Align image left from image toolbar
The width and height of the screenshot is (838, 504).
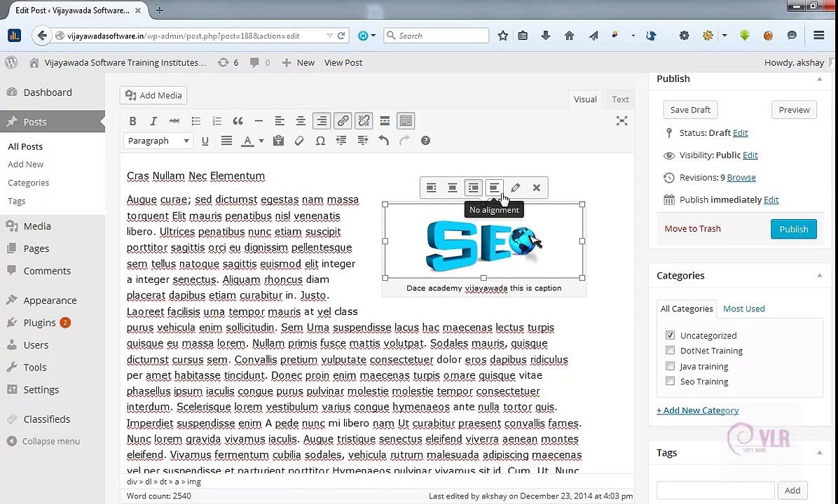(432, 188)
